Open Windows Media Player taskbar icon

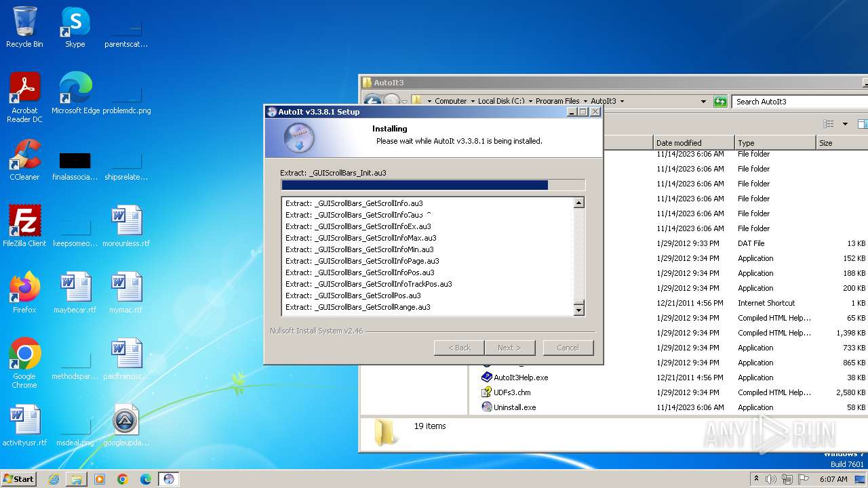click(100, 479)
